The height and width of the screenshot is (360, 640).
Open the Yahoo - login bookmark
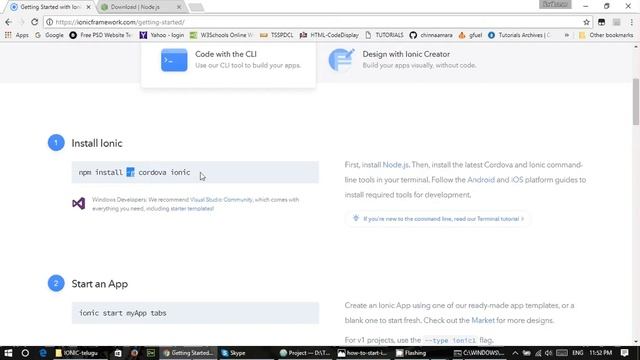(x=162, y=35)
